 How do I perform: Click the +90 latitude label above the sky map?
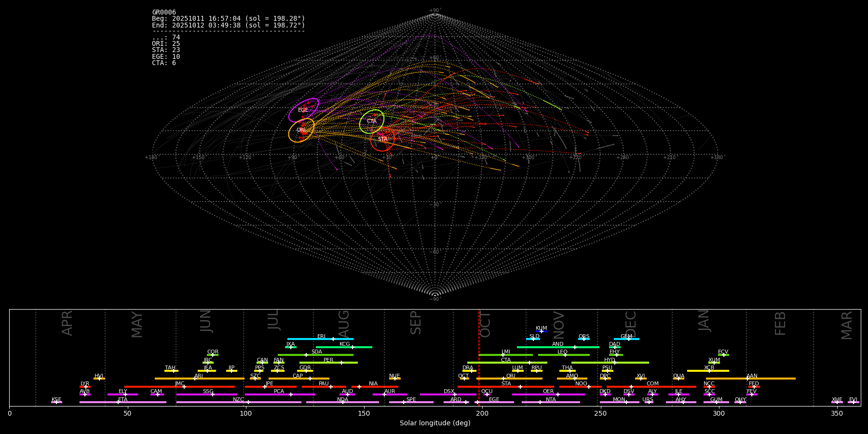pyautogui.click(x=435, y=10)
